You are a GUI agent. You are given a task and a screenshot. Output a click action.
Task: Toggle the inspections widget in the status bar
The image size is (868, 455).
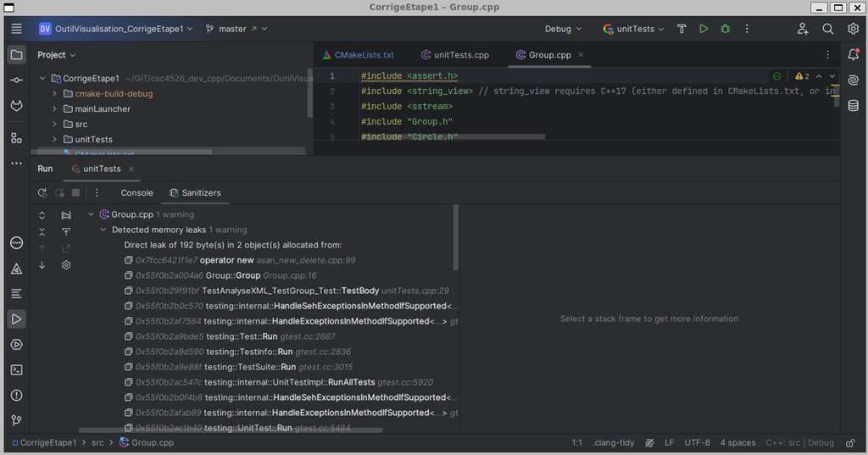(x=649, y=443)
